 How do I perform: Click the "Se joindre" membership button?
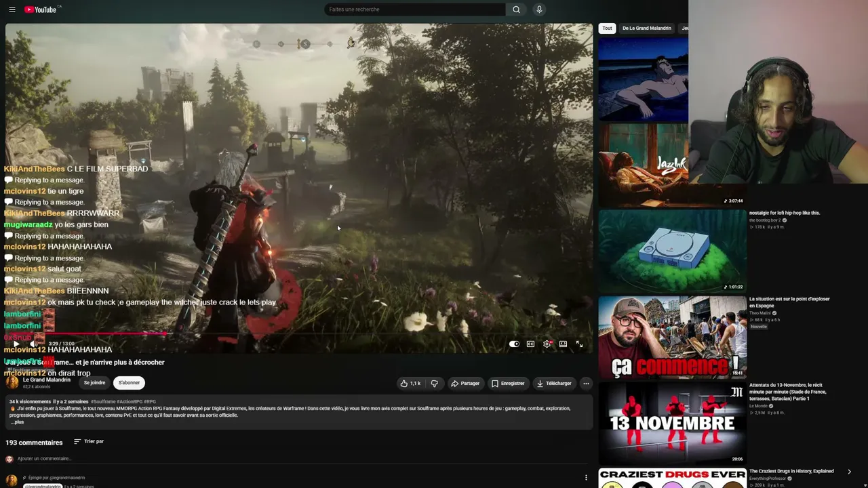tap(94, 383)
